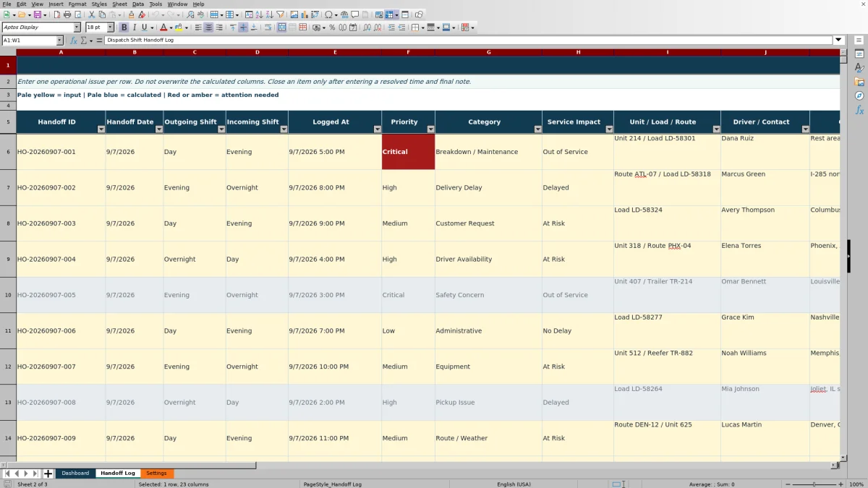Click the Insert Image icon
Image resolution: width=868 pixels, height=488 pixels.
point(294,14)
